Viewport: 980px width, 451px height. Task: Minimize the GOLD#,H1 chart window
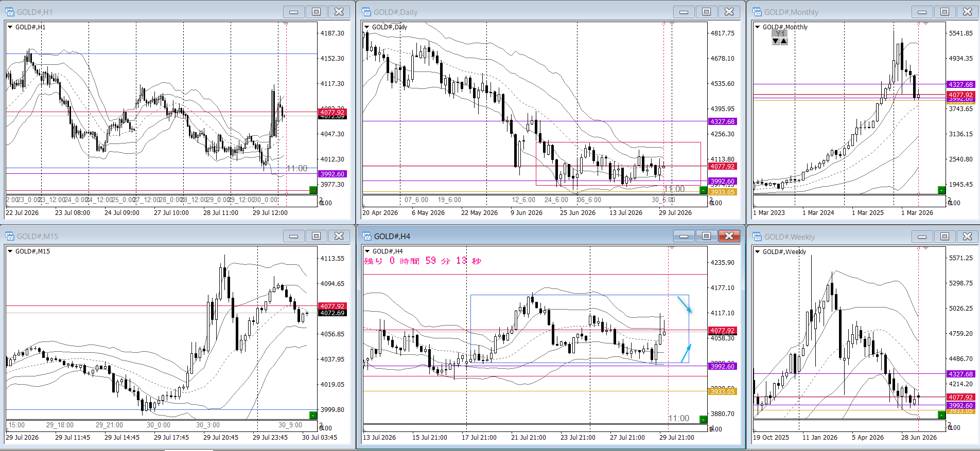[293, 12]
